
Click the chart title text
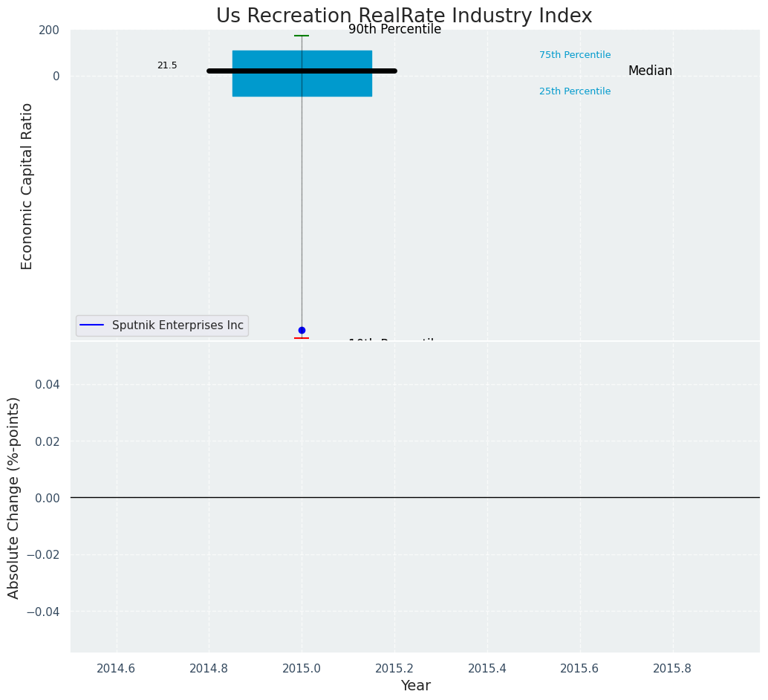pyautogui.click(x=404, y=16)
